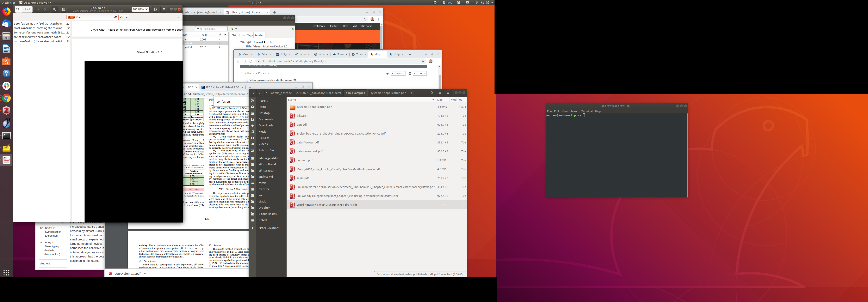Click the Document Viewer search magnifier button
Viewport: 868px width, 302px height.
(x=54, y=9)
